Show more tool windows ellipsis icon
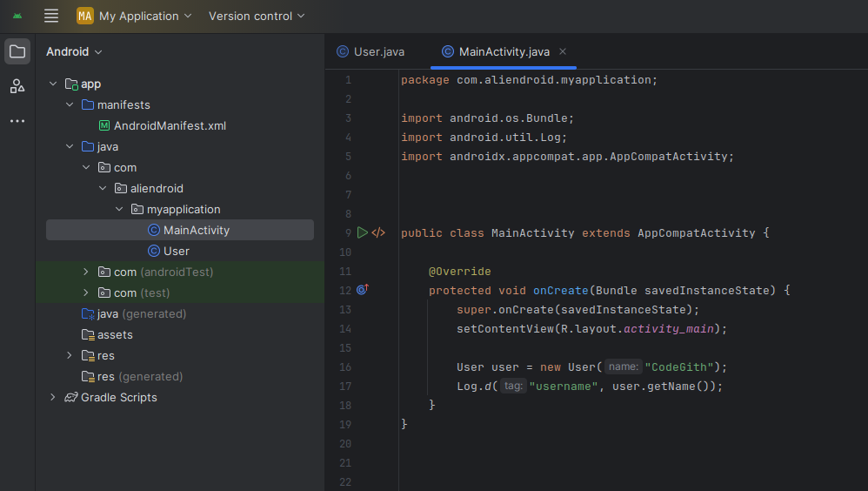The width and height of the screenshot is (868, 491). coord(17,121)
